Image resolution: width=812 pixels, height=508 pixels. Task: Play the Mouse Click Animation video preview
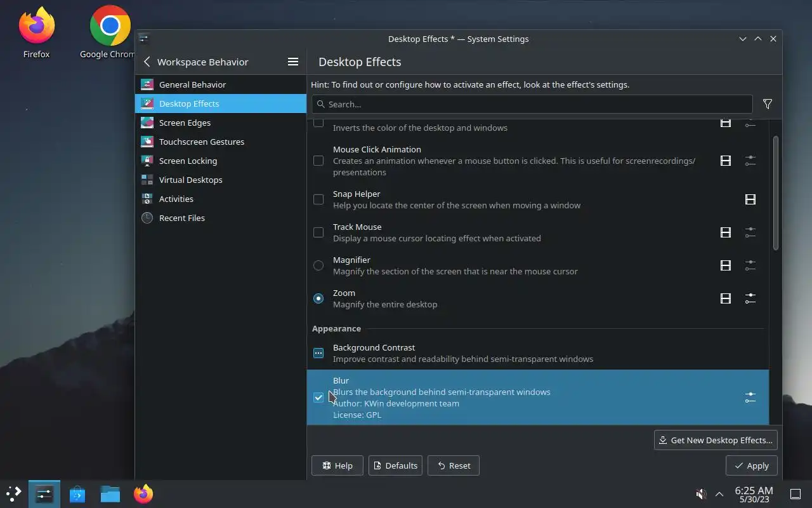coord(726,161)
